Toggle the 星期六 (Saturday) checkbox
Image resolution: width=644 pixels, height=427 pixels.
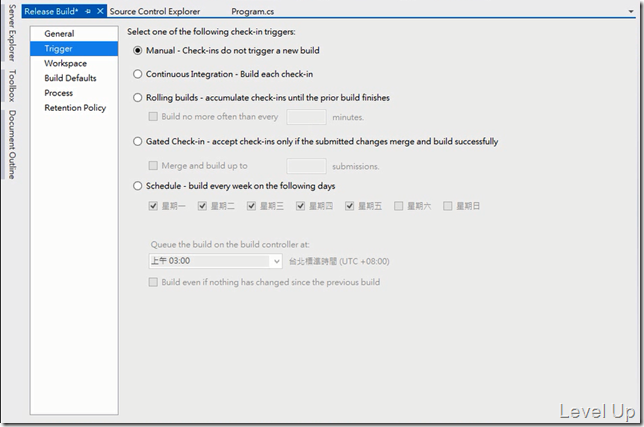tap(398, 206)
